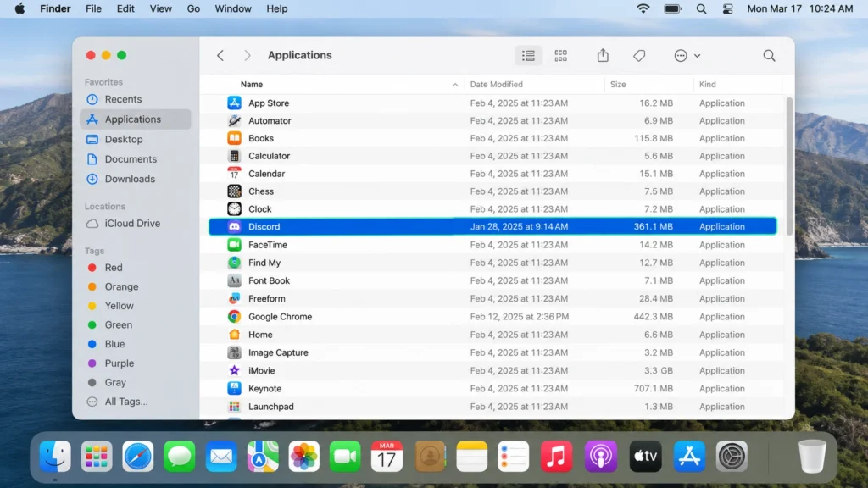Open the Apple menu
868x488 pixels.
pyautogui.click(x=20, y=8)
